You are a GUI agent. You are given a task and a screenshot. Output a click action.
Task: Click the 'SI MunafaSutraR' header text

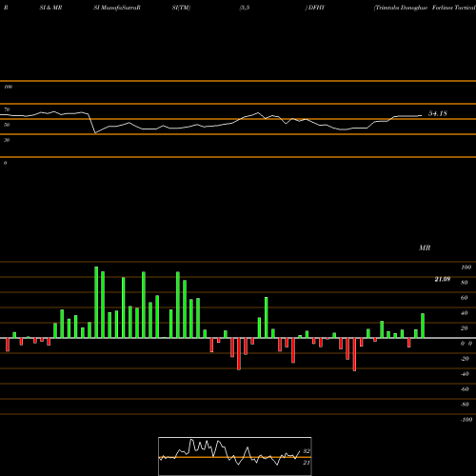pos(117,8)
